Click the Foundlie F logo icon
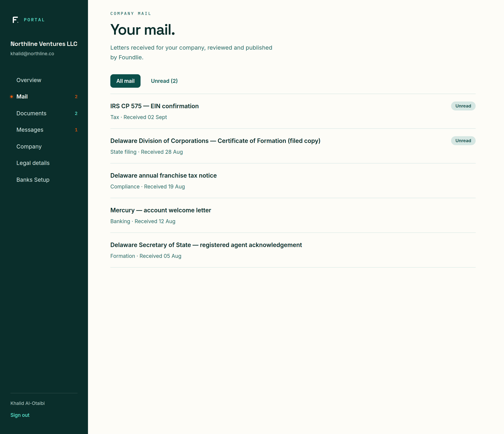The width and height of the screenshot is (504, 434). 15,20
